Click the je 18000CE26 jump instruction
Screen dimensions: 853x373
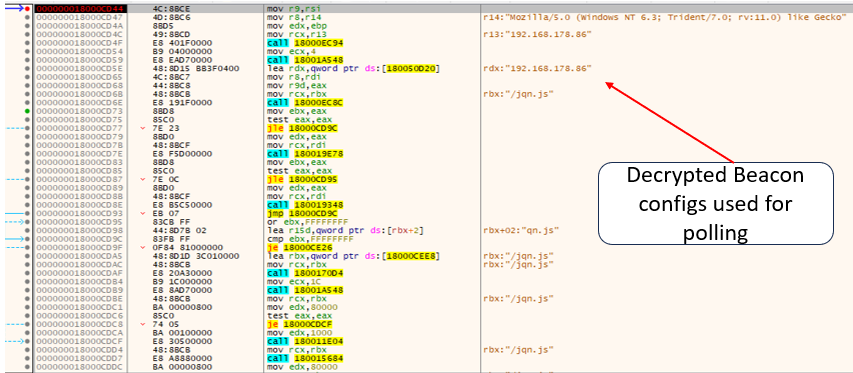click(x=301, y=247)
